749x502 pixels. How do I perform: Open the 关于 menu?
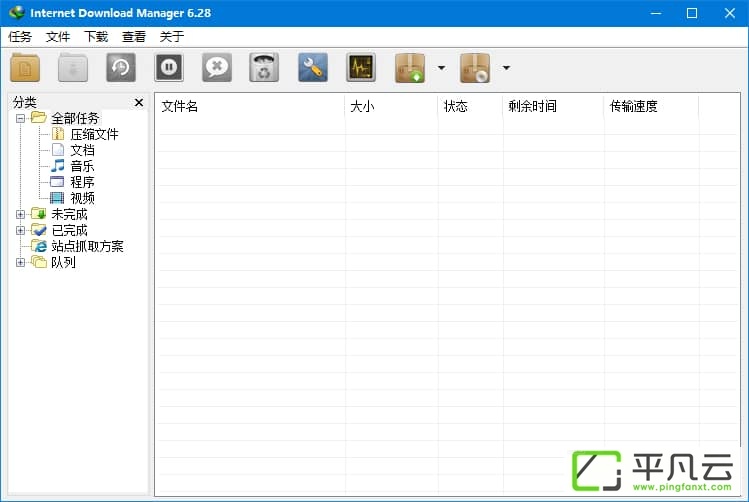tap(171, 36)
